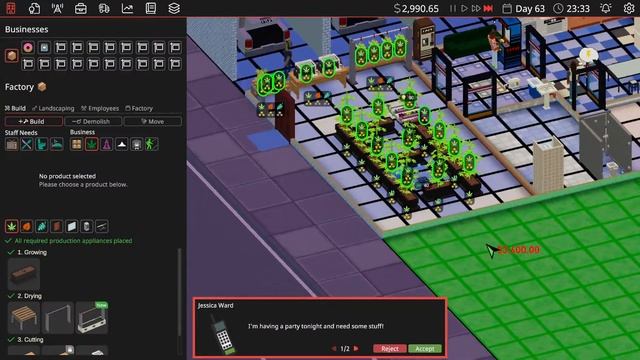Image resolution: width=640 pixels, height=360 pixels.
Task: Select the drying appliance marked New
Action: coord(92,318)
